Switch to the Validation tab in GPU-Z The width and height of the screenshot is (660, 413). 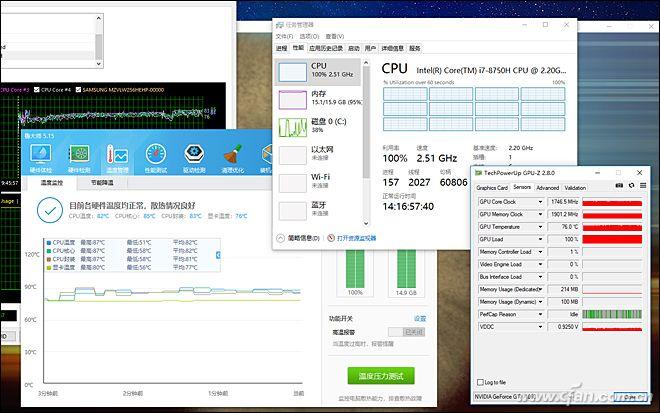point(575,188)
